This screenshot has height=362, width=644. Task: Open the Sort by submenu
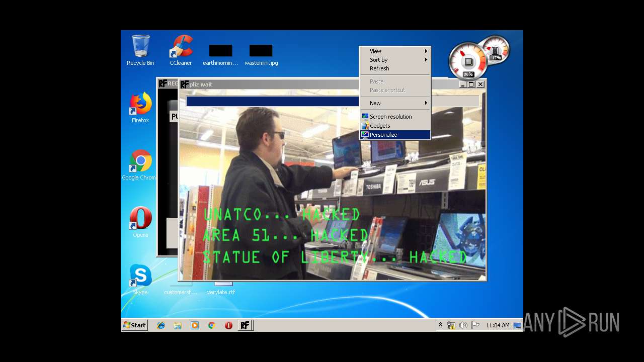click(395, 60)
